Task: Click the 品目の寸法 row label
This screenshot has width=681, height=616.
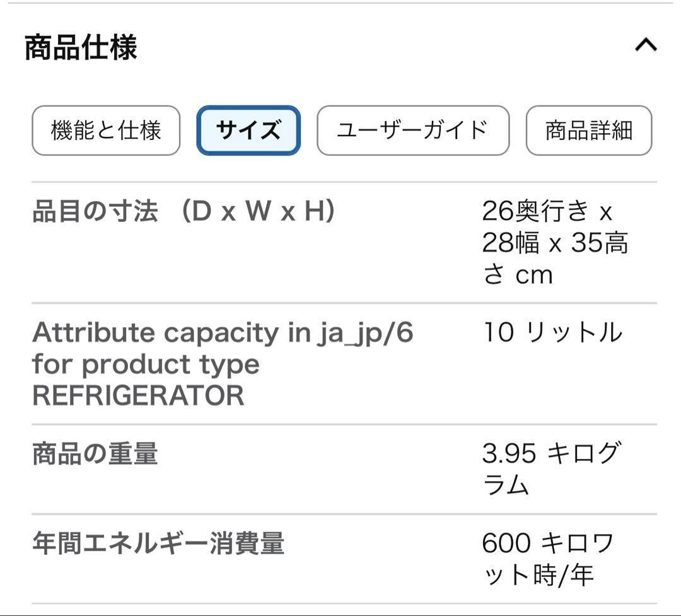Action: point(95,212)
